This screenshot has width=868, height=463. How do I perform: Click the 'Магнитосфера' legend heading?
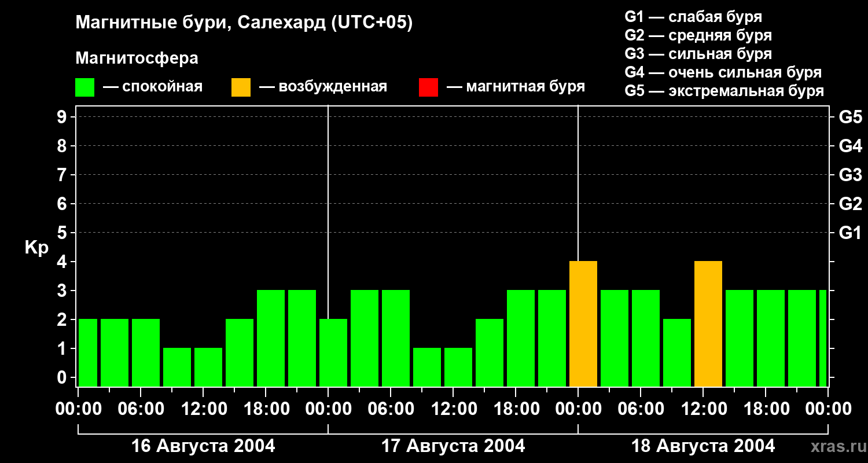137,58
